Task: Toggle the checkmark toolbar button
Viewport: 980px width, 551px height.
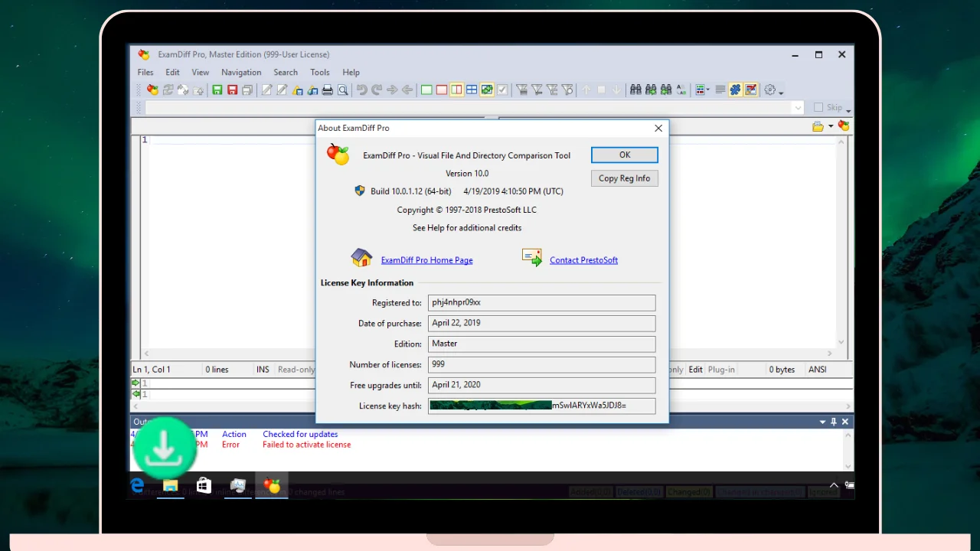Action: pos(502,90)
